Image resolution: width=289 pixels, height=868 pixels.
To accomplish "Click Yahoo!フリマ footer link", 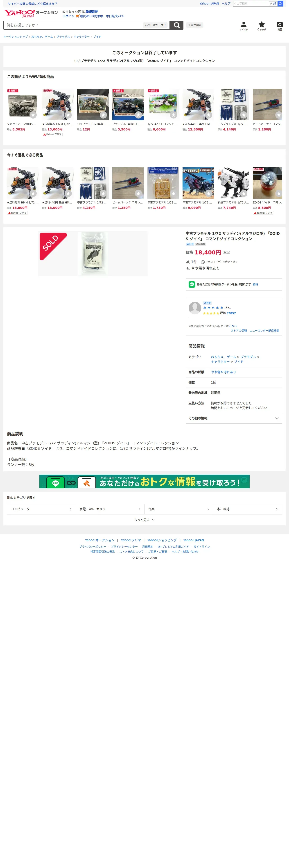I will tap(131, 540).
